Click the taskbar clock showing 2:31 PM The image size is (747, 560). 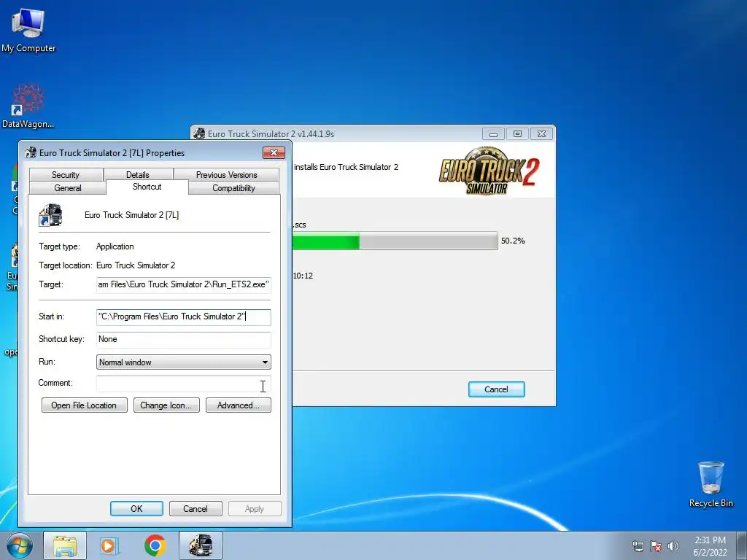pyautogui.click(x=710, y=546)
